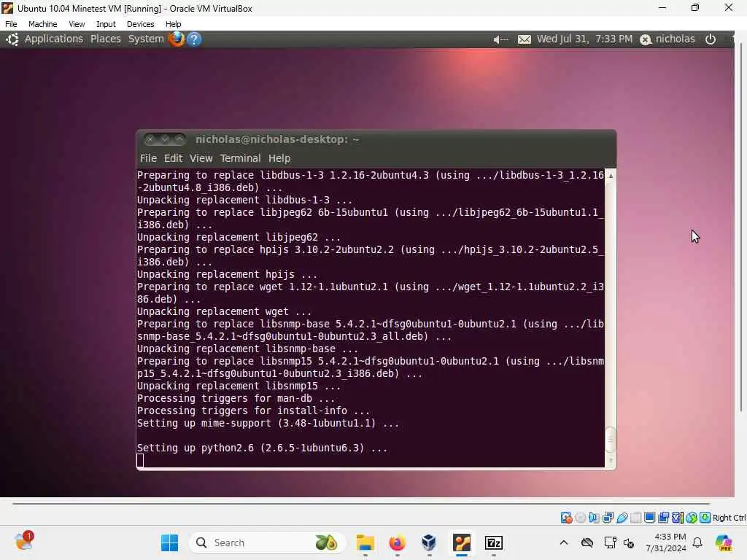747x560 pixels.
Task: Open the terminal window's Edit menu
Action: 173,158
